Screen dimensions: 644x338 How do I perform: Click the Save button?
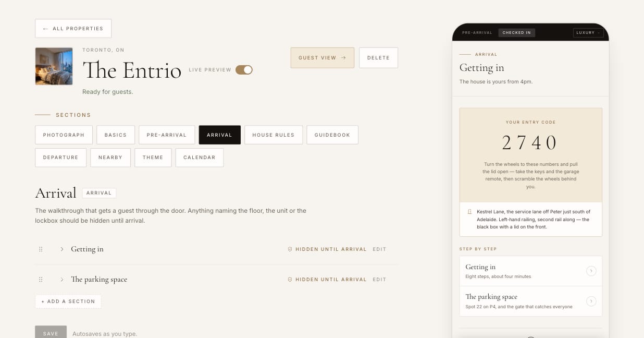[51, 332]
